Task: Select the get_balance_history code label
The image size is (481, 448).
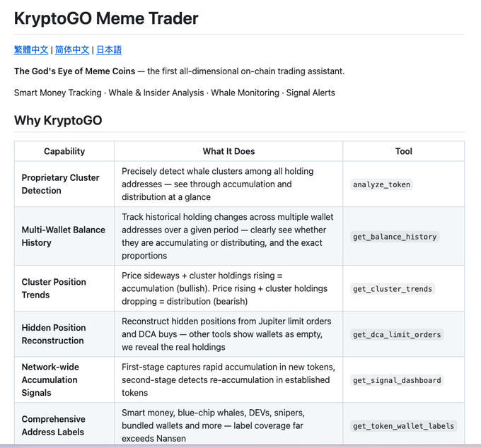Action: (395, 237)
